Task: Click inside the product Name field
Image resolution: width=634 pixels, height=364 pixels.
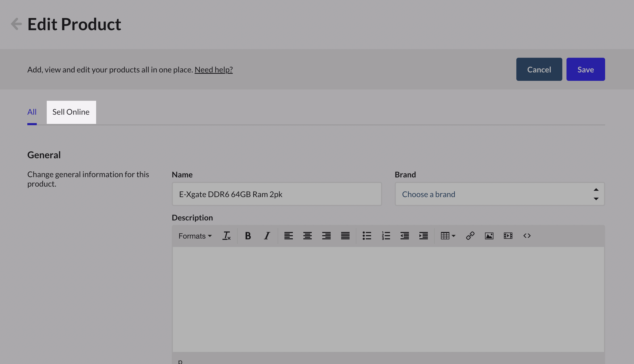Action: [x=277, y=194]
